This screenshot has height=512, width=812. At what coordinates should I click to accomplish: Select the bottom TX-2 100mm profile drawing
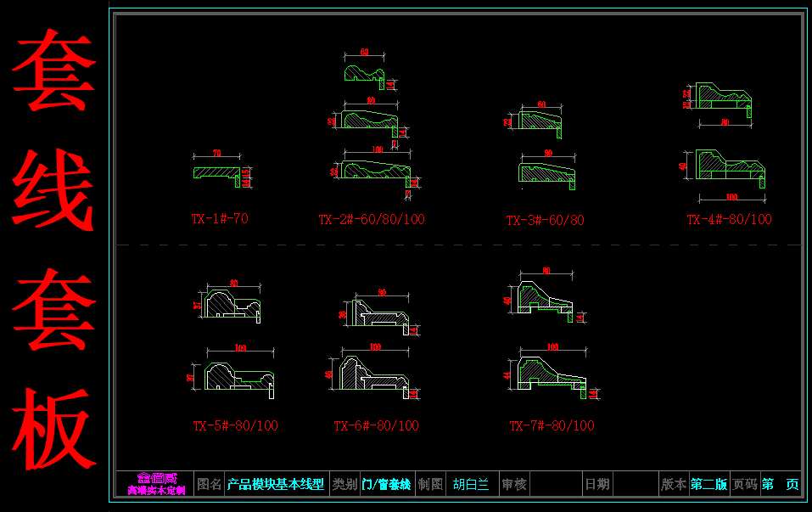click(373, 171)
